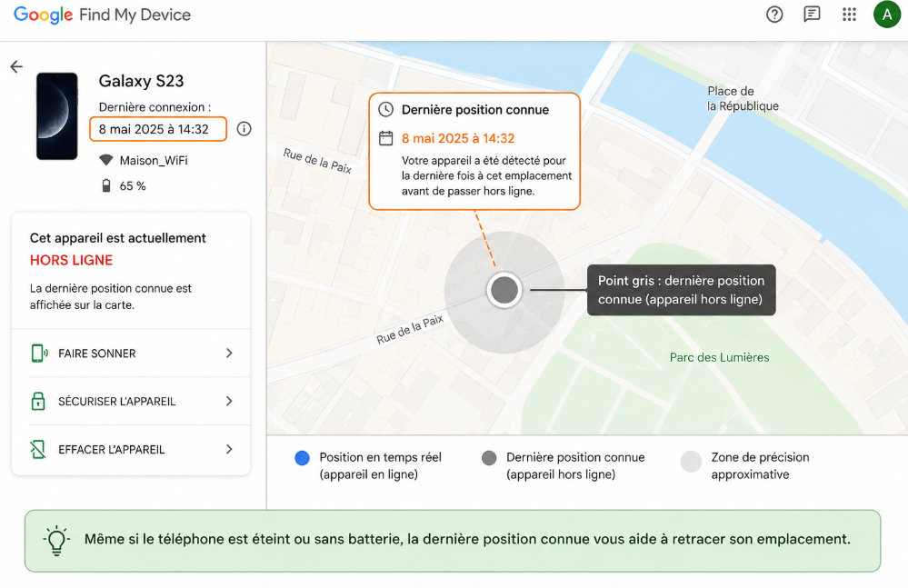The width and height of the screenshot is (908, 588).
Task: Select EFFACER L'APPAREIL action
Action: click(131, 449)
